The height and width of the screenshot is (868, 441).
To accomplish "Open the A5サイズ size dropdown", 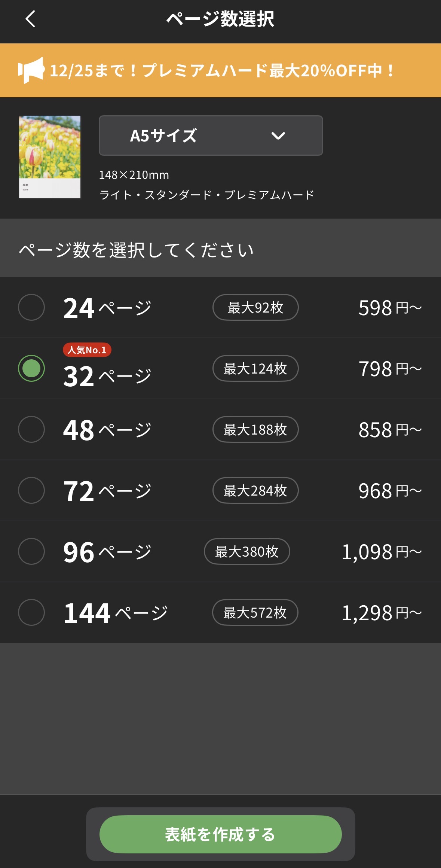I will point(211,135).
